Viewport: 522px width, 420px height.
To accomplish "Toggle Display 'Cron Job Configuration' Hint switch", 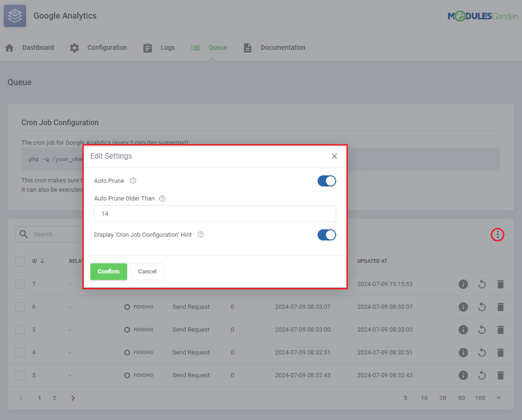I will pyautogui.click(x=326, y=235).
